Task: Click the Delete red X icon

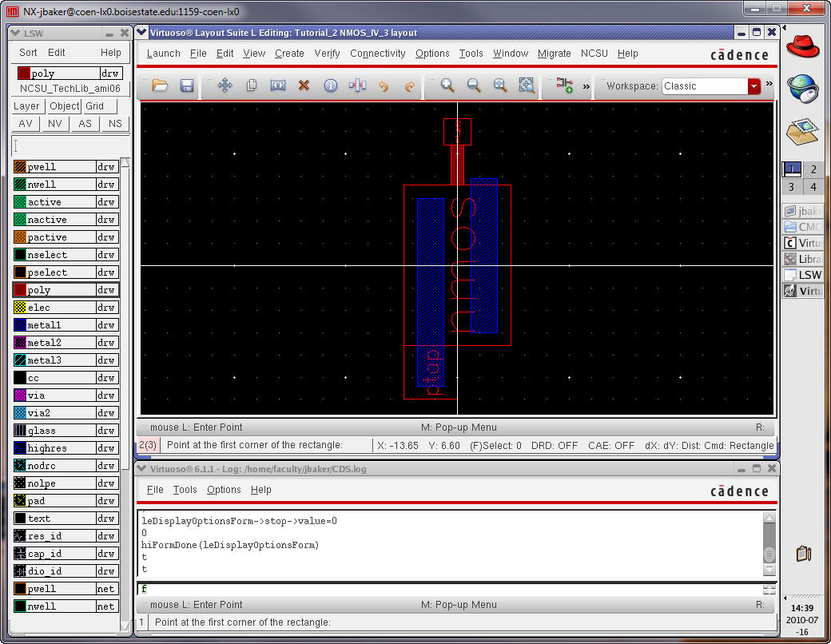Action: pyautogui.click(x=304, y=85)
